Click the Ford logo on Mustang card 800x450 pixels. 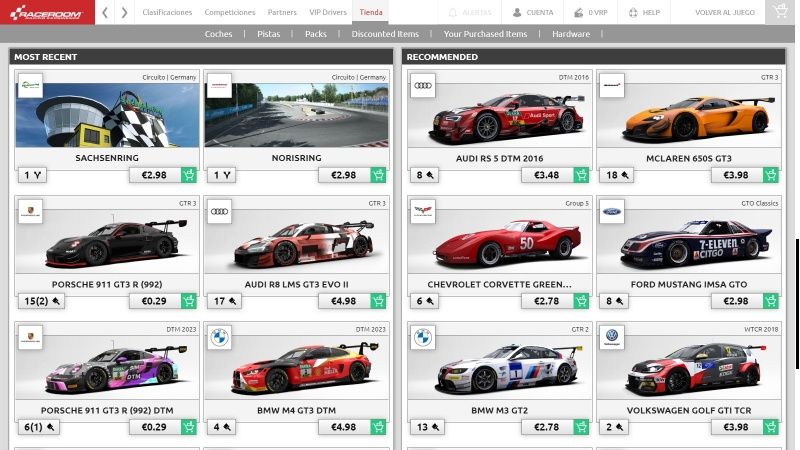click(612, 211)
